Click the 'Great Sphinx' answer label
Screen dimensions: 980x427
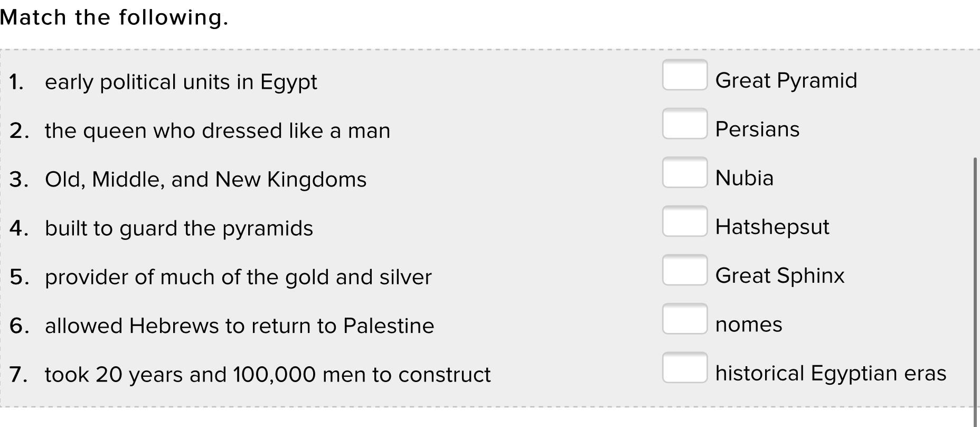coord(780,276)
